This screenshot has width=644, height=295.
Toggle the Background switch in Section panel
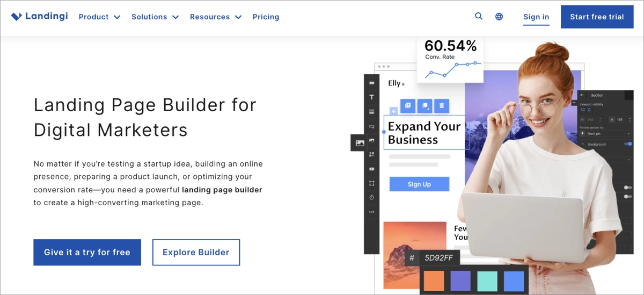[x=628, y=144]
